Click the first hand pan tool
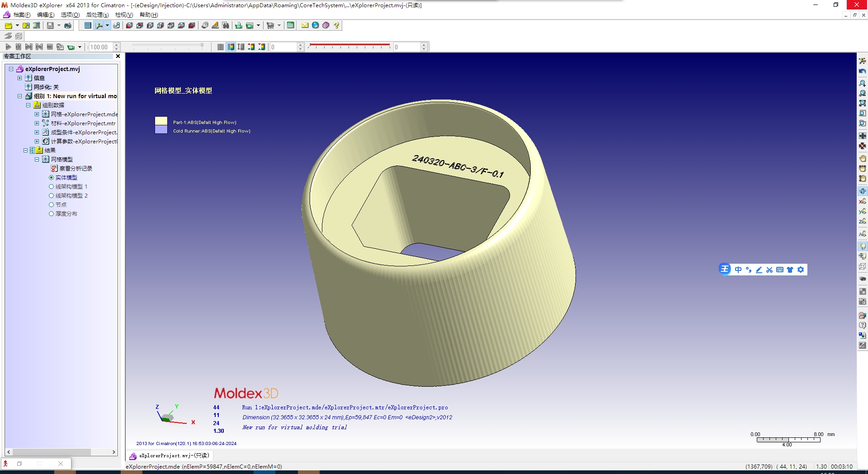Viewport: 868px width, 474px height. pos(863,158)
